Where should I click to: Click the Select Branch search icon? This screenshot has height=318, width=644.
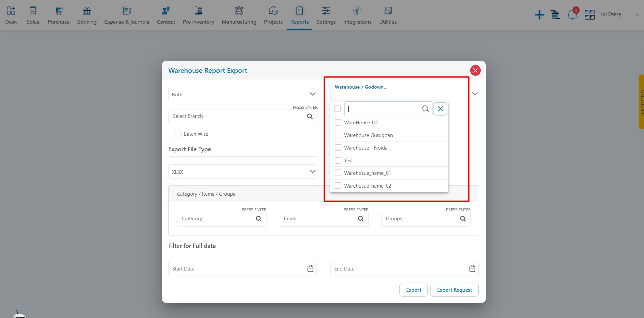[x=310, y=116]
